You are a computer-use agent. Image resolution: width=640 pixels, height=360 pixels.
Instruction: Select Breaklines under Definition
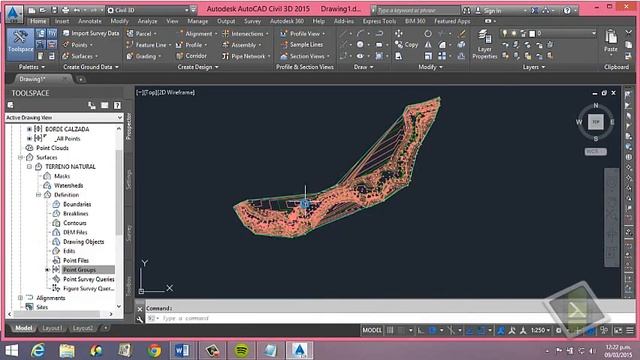coord(76,213)
